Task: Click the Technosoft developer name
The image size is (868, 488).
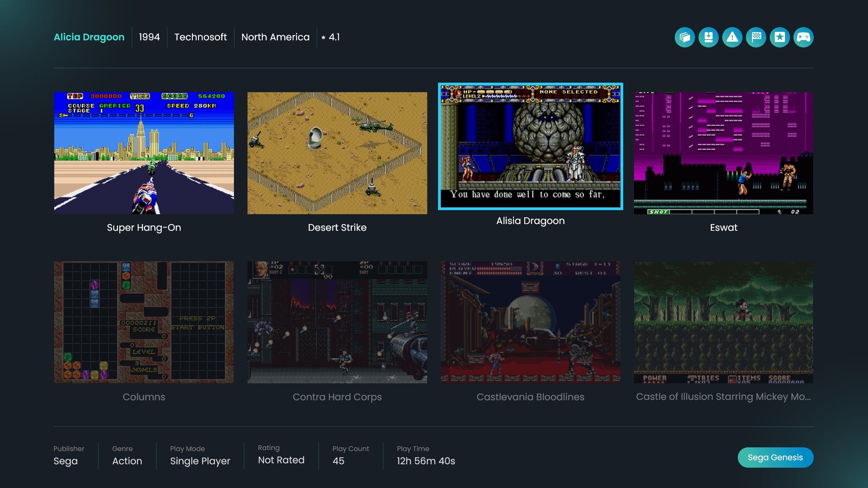Action: coord(201,37)
